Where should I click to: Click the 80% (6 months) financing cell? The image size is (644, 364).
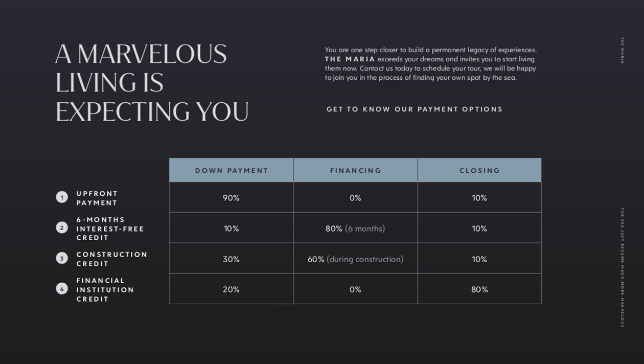coord(356,229)
